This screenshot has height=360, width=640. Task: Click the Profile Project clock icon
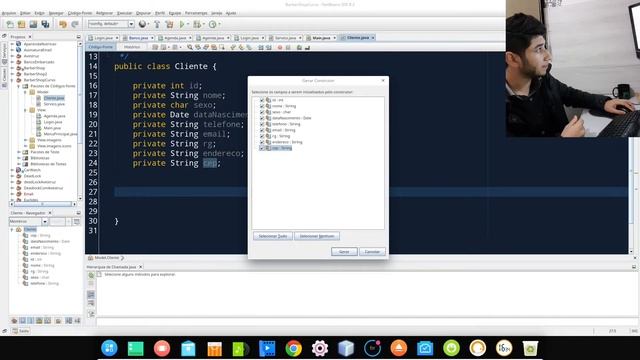[212, 24]
